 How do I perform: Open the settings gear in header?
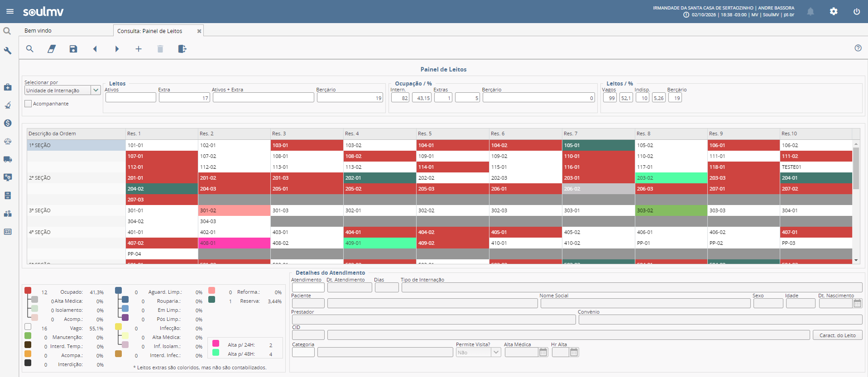834,12
